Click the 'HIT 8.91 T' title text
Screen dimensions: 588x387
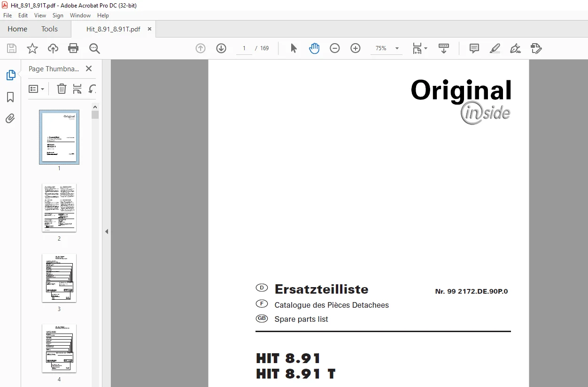pos(295,374)
